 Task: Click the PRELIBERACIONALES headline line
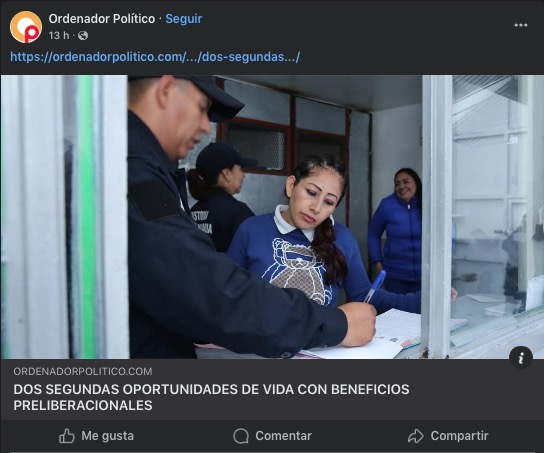coord(83,405)
